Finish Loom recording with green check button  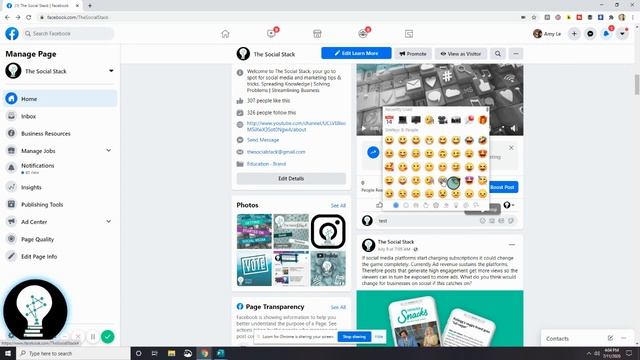[108, 337]
